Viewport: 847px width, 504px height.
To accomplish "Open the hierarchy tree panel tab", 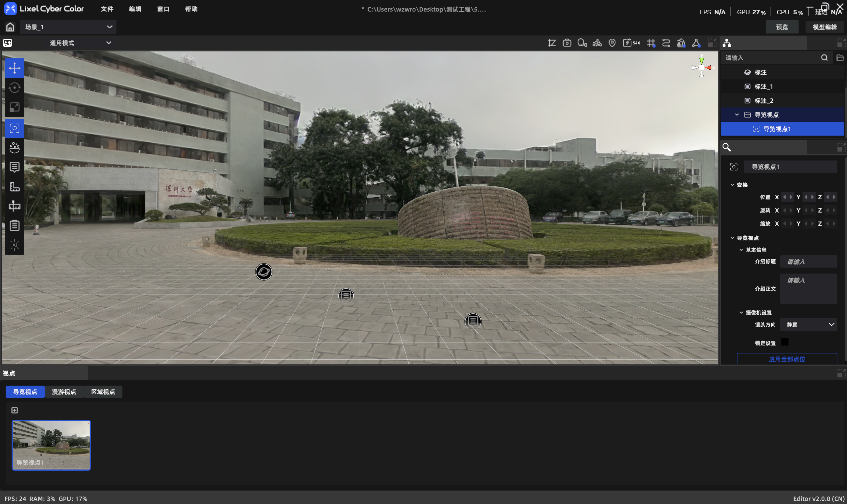I will pos(727,43).
